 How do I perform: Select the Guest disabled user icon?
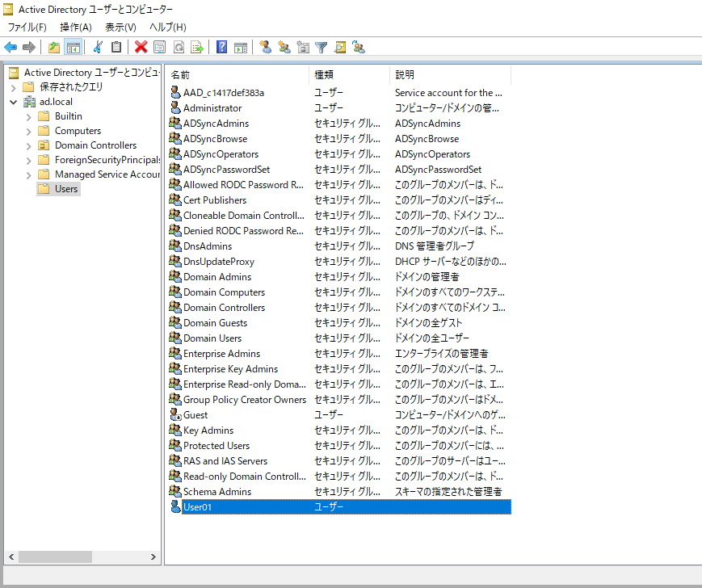(x=175, y=414)
